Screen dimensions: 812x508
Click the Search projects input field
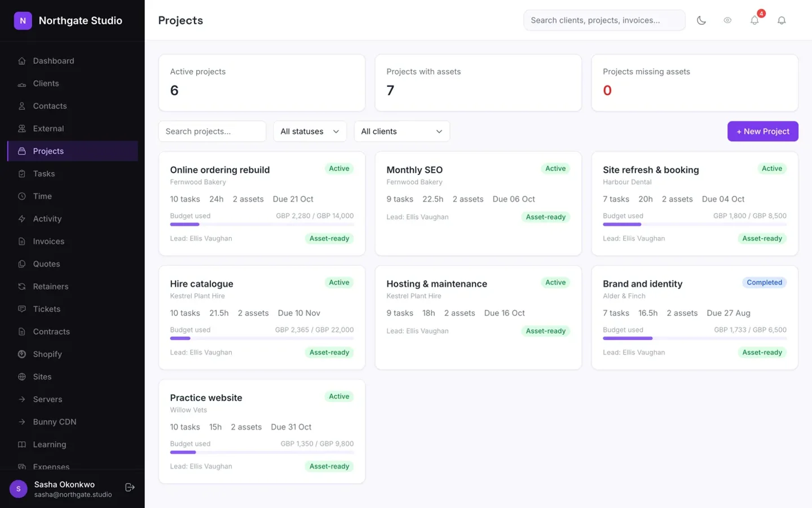pos(212,132)
